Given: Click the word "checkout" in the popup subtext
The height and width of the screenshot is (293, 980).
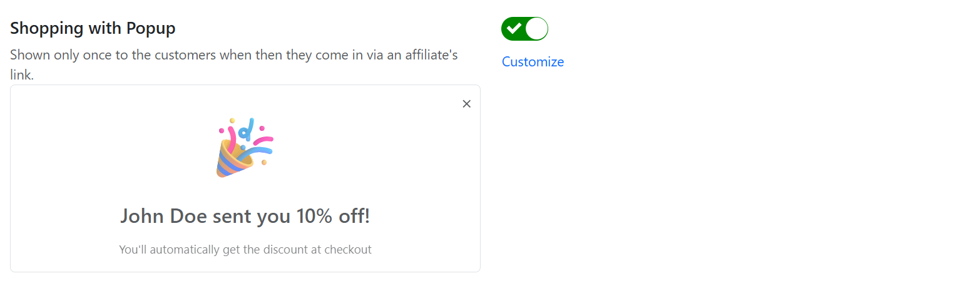Looking at the screenshot, I should pos(348,250).
